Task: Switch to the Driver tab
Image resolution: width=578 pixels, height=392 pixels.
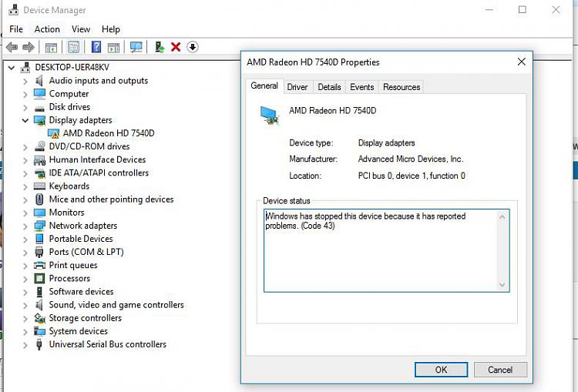Action: (297, 87)
